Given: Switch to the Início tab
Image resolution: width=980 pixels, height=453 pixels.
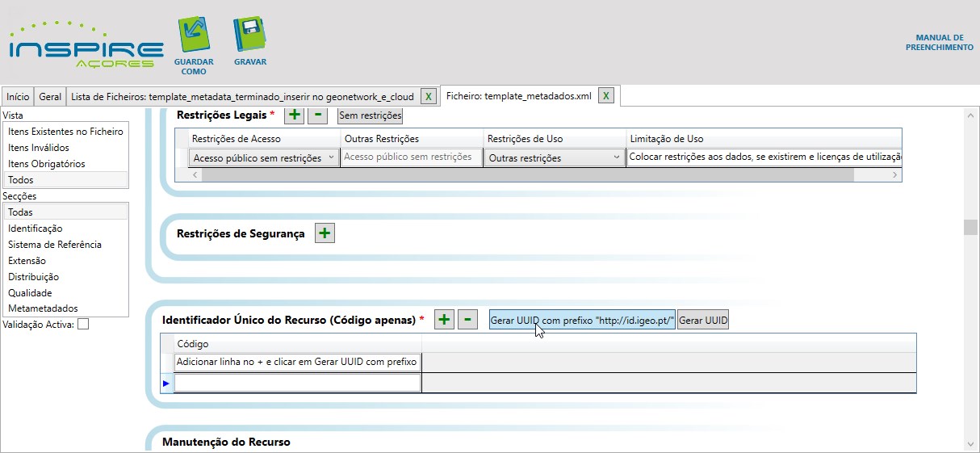Looking at the screenshot, I should (18, 96).
